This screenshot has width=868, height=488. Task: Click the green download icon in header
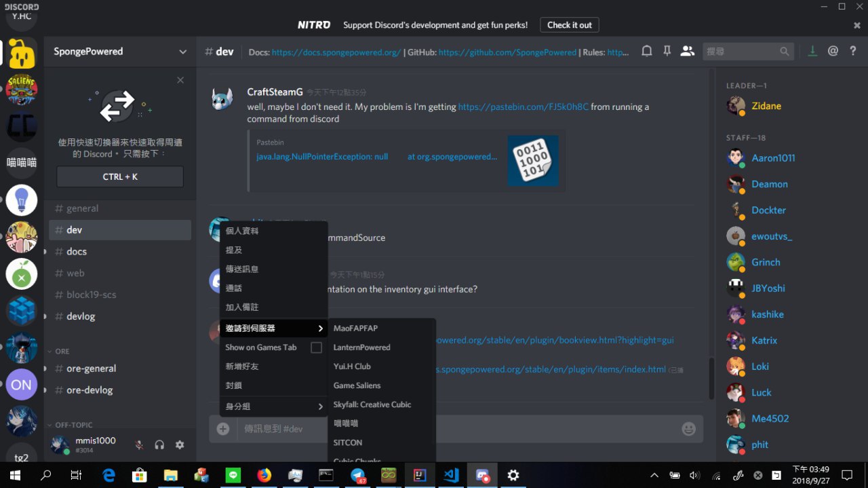[x=812, y=51]
